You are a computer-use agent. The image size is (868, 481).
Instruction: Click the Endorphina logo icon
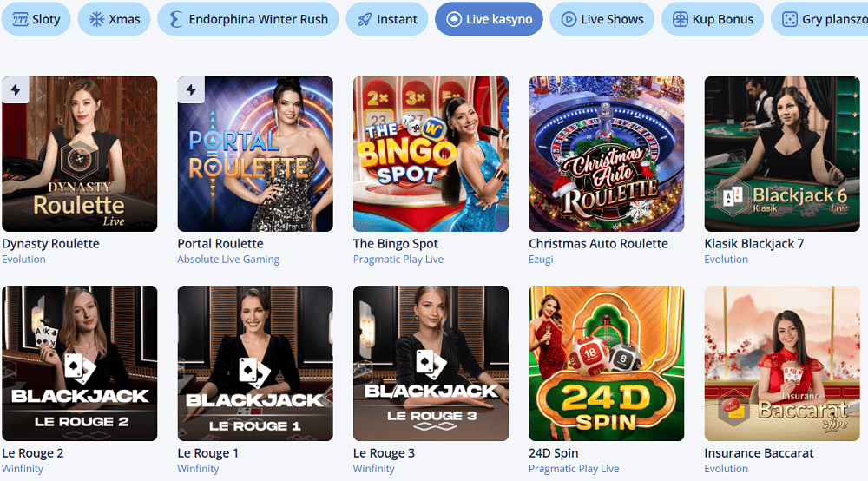point(175,19)
